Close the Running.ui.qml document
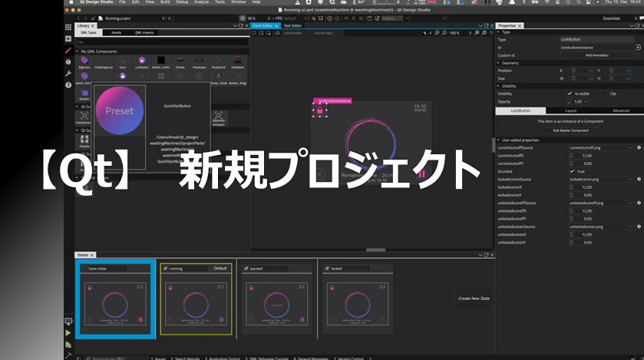The image size is (644, 360). pos(170,18)
